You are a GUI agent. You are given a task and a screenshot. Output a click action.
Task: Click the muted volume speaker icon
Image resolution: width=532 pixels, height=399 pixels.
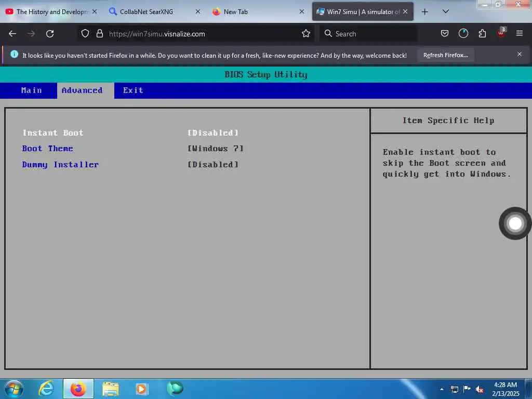click(x=480, y=389)
